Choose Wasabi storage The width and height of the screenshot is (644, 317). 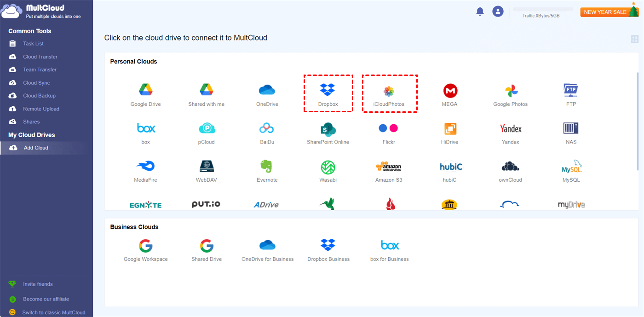tap(328, 171)
